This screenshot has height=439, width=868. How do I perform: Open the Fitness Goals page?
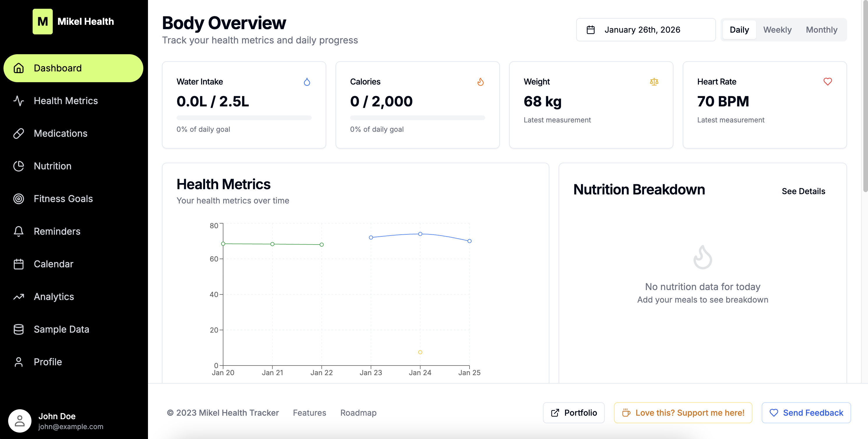(x=63, y=199)
